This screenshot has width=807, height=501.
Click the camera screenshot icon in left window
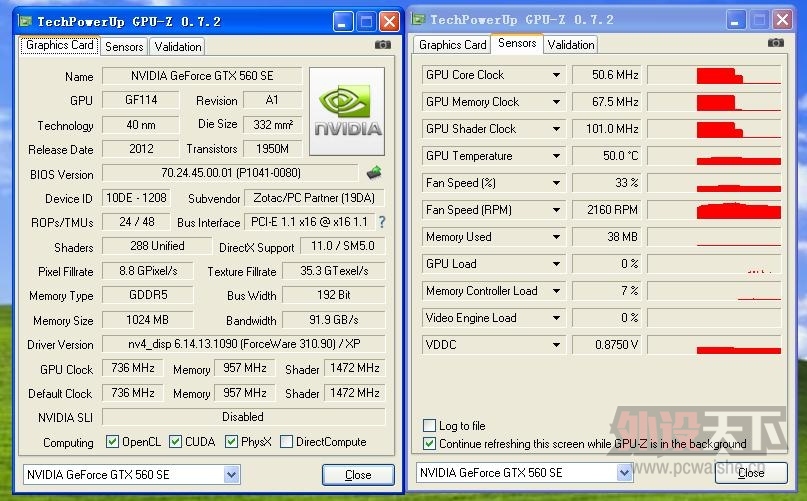click(382, 45)
